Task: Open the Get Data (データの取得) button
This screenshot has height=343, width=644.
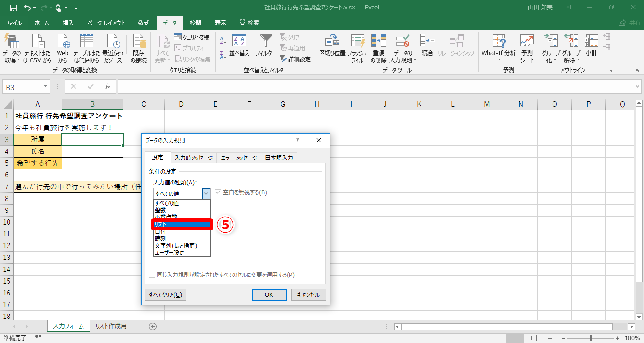Action: [x=12, y=49]
